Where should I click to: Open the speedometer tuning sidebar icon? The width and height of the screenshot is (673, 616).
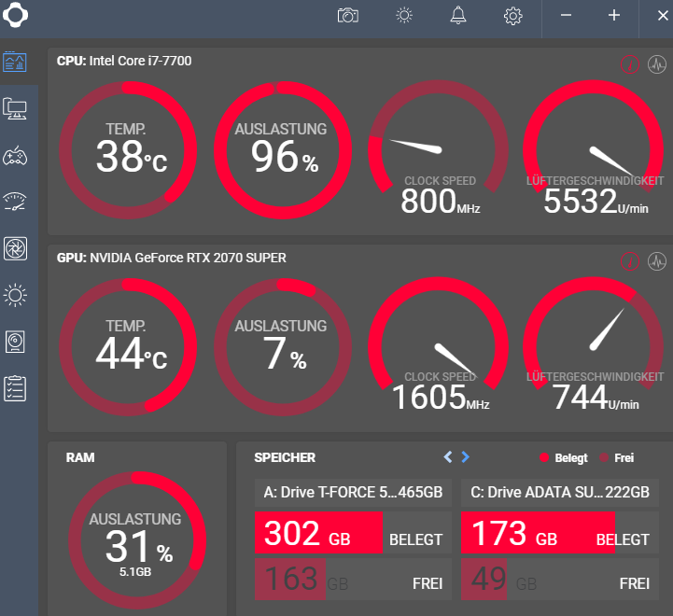coord(15,202)
